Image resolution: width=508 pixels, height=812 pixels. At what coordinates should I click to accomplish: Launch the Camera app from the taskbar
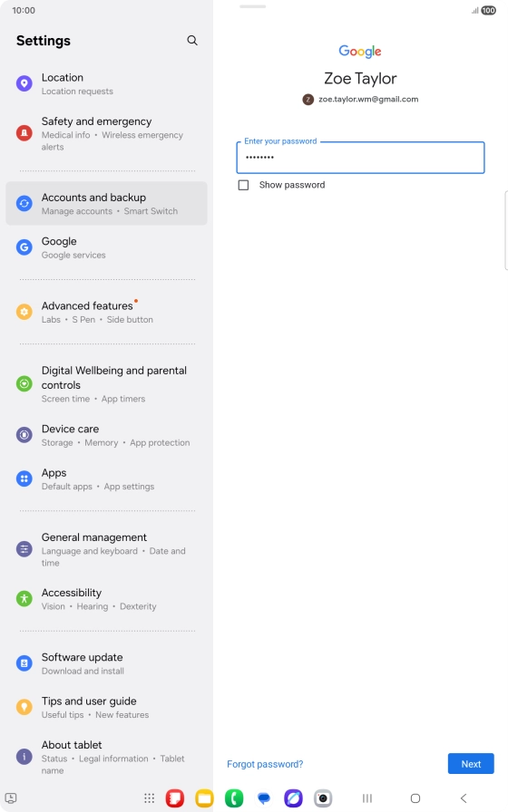(323, 798)
